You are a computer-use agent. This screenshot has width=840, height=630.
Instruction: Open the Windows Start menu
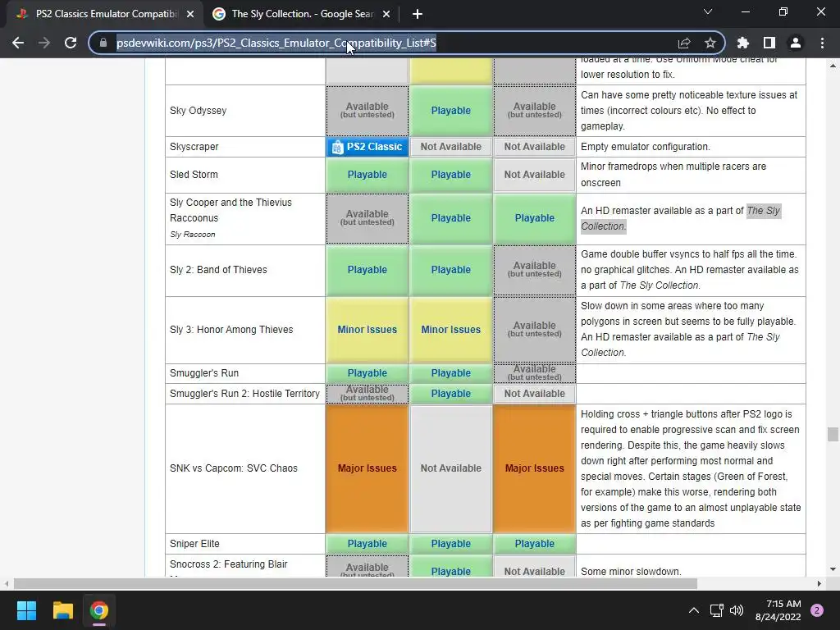click(x=26, y=610)
